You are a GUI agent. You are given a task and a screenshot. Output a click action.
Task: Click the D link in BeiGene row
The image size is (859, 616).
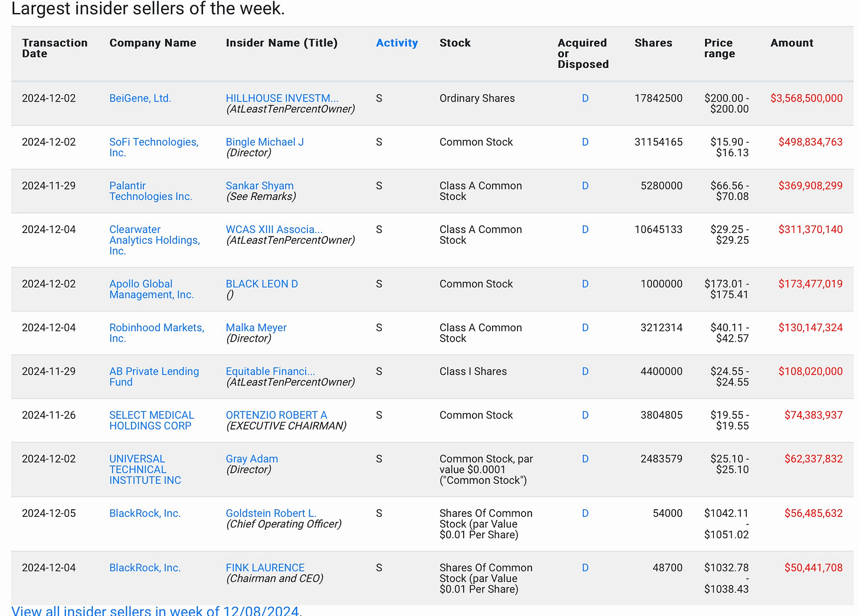585,99
